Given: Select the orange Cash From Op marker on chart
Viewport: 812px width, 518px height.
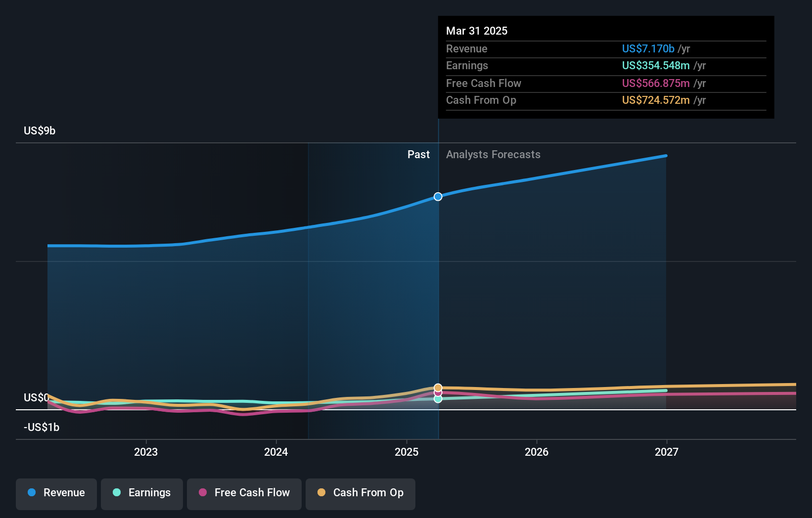Looking at the screenshot, I should tap(438, 388).
